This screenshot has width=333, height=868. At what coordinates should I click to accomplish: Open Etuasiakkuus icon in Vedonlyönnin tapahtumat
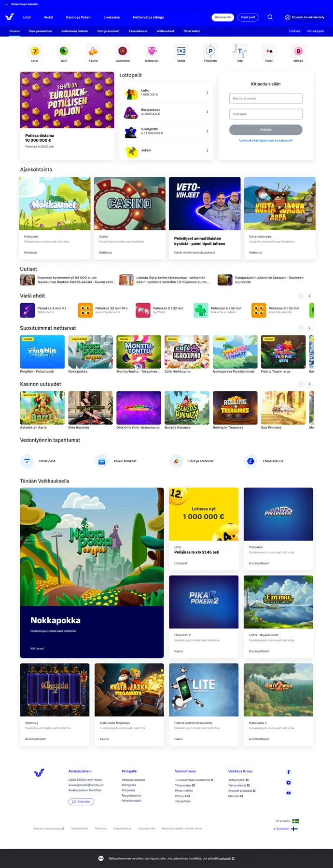coord(250,461)
